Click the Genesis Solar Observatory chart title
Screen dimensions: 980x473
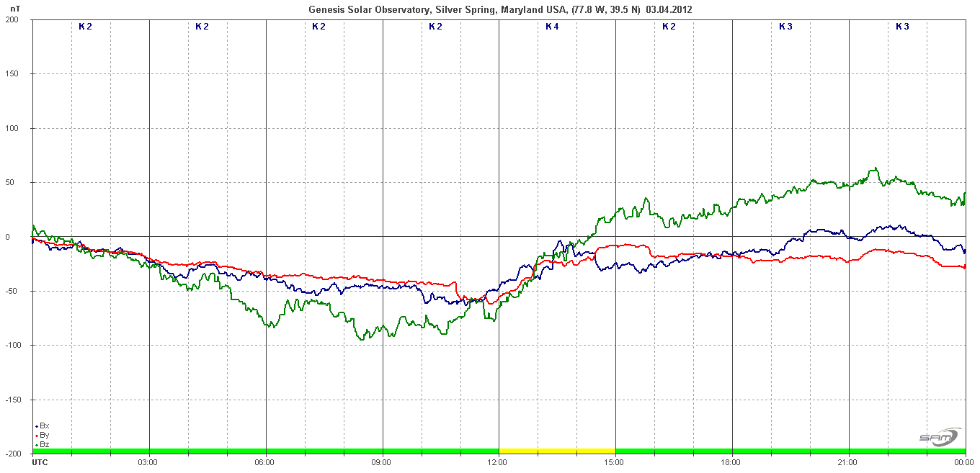pos(501,9)
